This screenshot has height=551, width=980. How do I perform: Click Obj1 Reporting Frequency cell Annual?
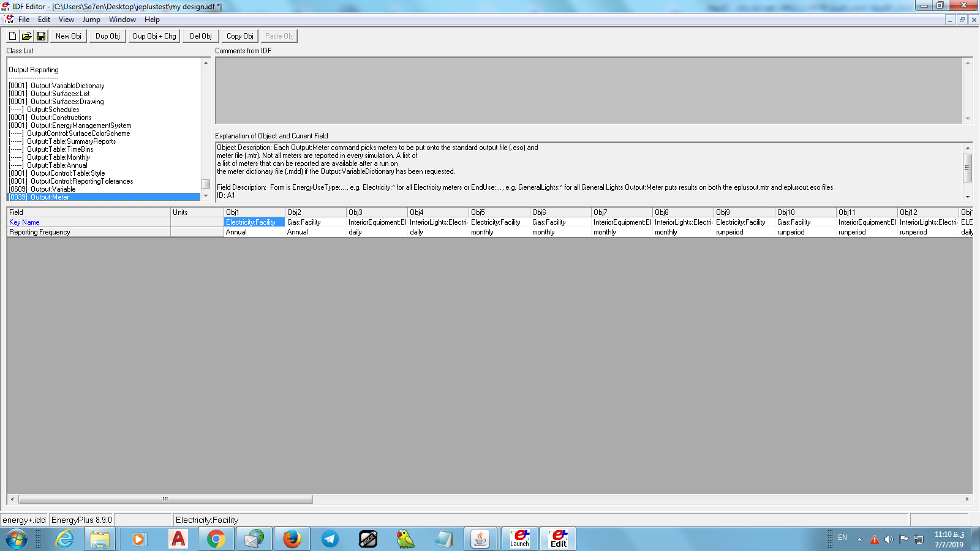point(254,232)
